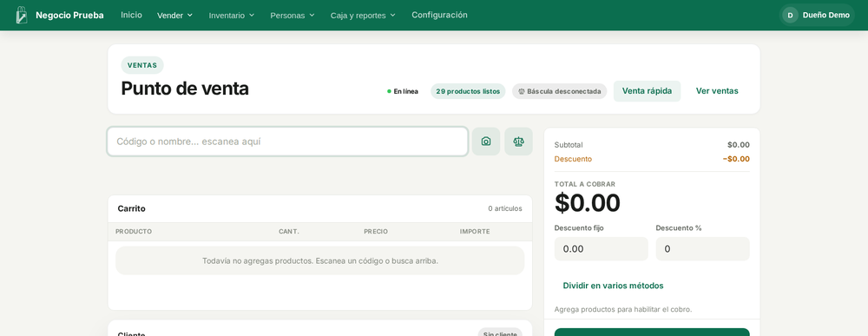Click the Báscula desconectada status badge
This screenshot has height=336, width=868.
tap(559, 91)
